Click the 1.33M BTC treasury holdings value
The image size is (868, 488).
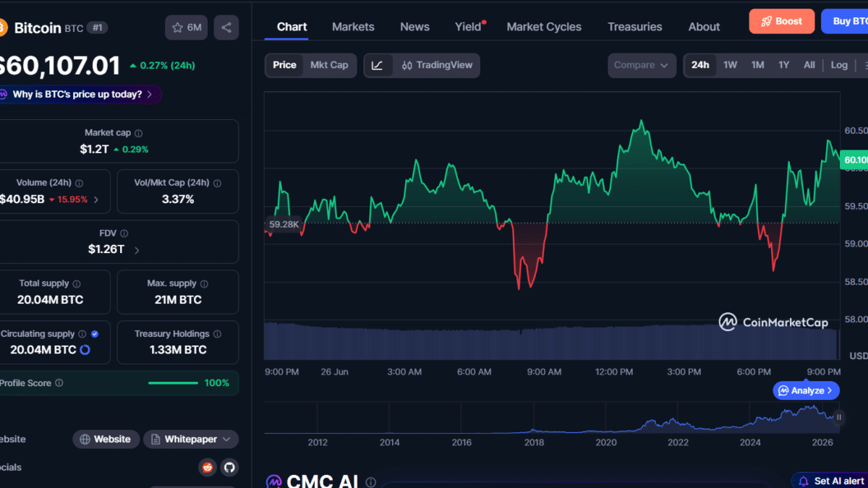[x=178, y=350]
